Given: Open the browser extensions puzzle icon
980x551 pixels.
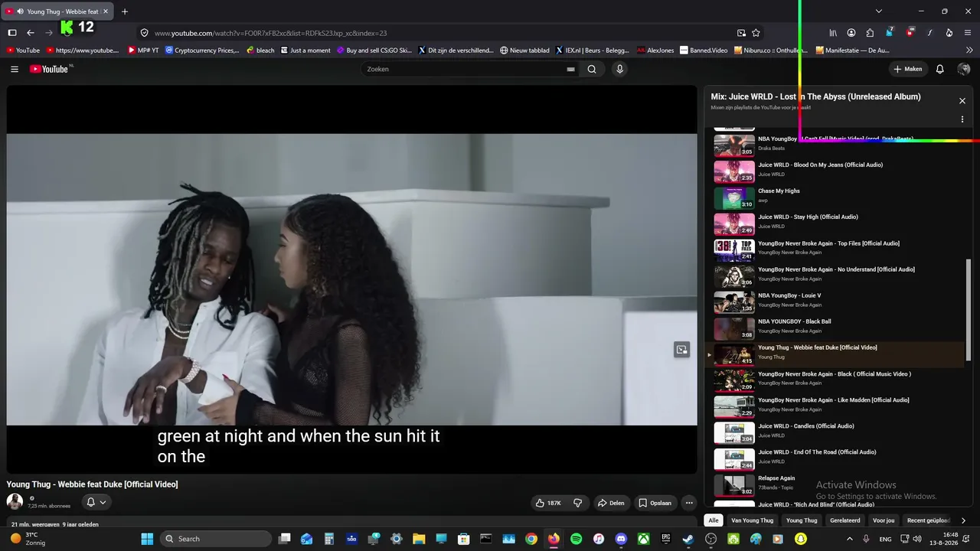Looking at the screenshot, I should click(870, 33).
